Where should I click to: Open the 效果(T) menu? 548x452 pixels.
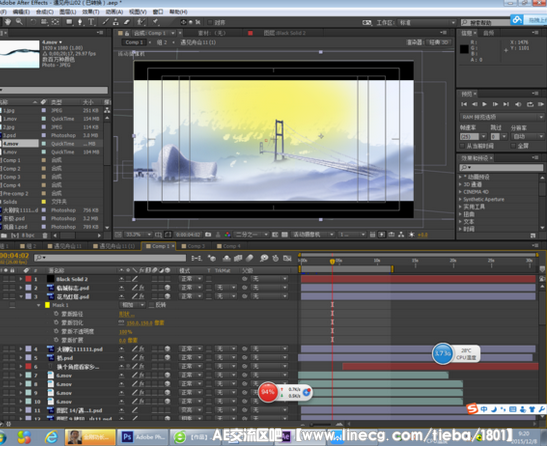coord(91,12)
